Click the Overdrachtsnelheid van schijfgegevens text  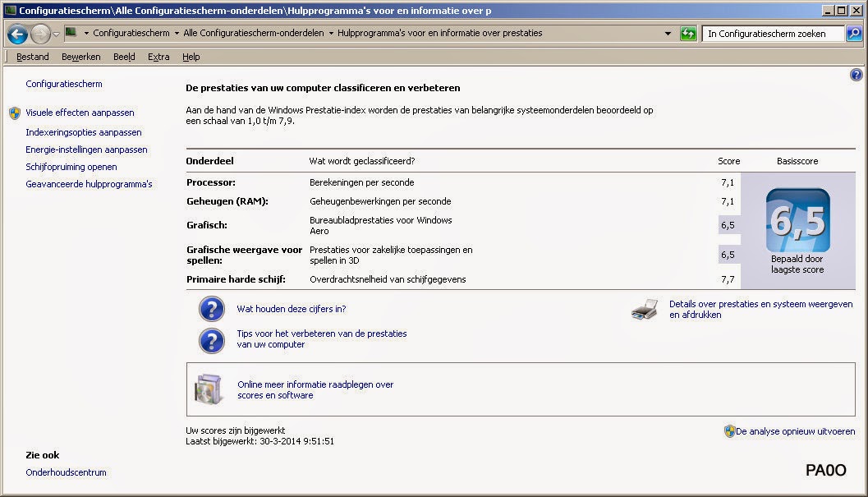388,279
